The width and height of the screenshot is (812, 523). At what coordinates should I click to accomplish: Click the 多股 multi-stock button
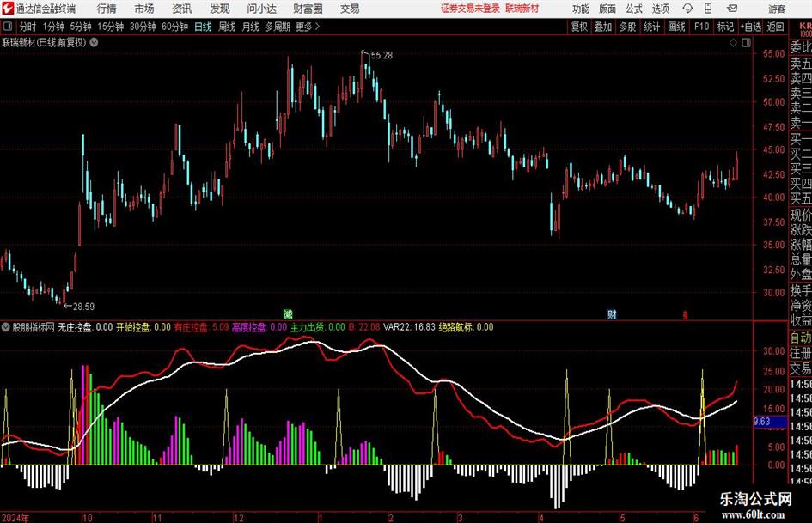point(627,27)
